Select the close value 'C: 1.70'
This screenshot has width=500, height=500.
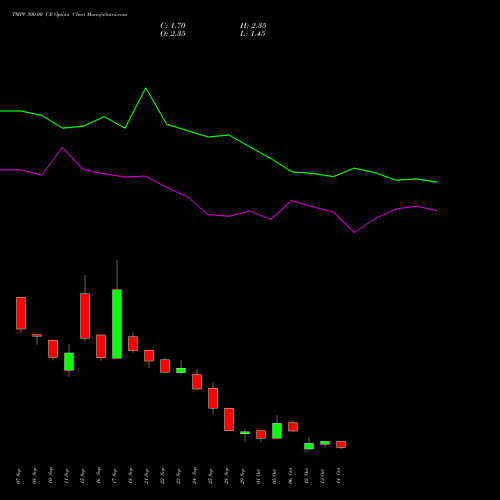[173, 26]
